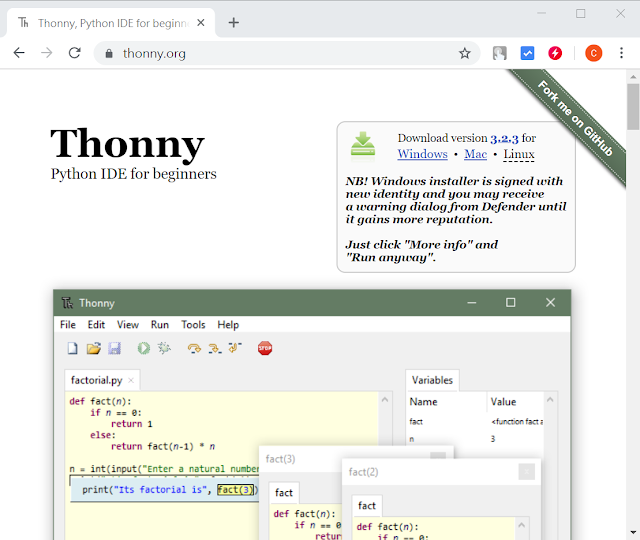
Task: Select the fact tab in fact(2) window
Action: point(367,506)
